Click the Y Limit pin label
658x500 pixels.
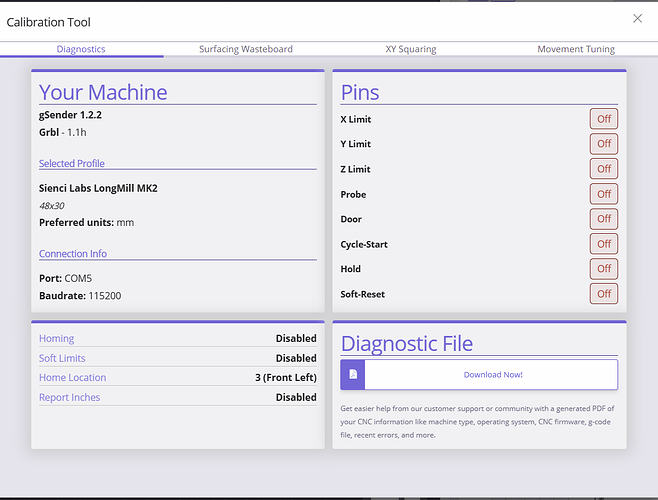356,144
